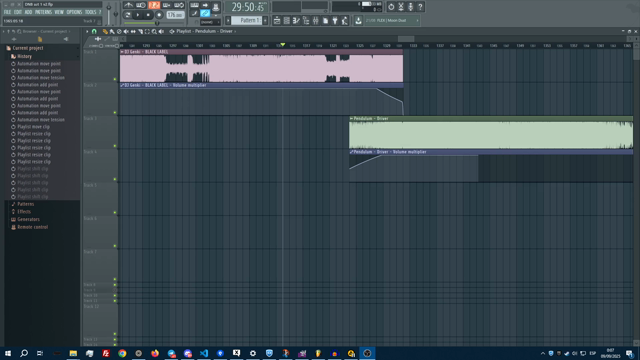
Task: Open the playlist options arrow menu
Action: (x=87, y=31)
